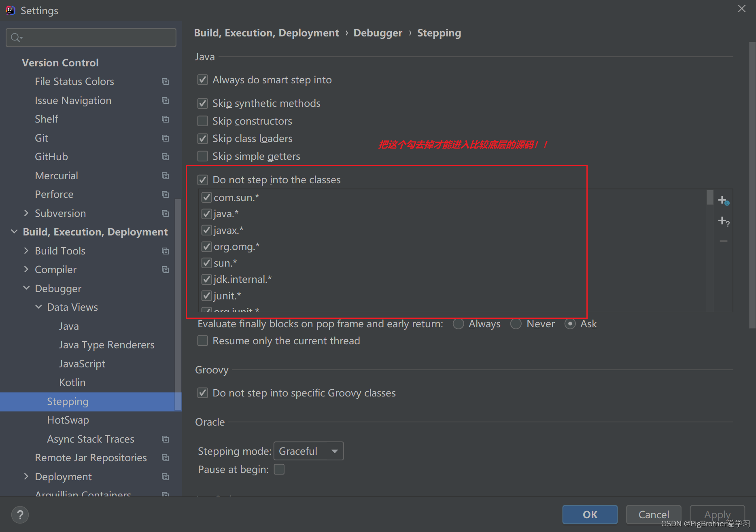Click the copy-settings icon beside Mercurial
Viewport: 756px width, 532px height.
tap(165, 176)
